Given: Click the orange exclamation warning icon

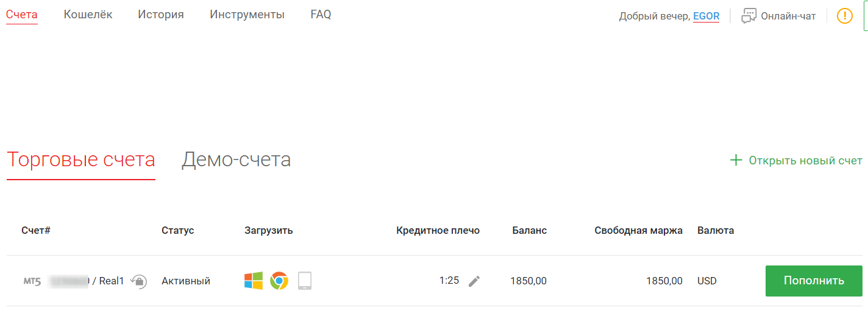Looking at the screenshot, I should [845, 16].
